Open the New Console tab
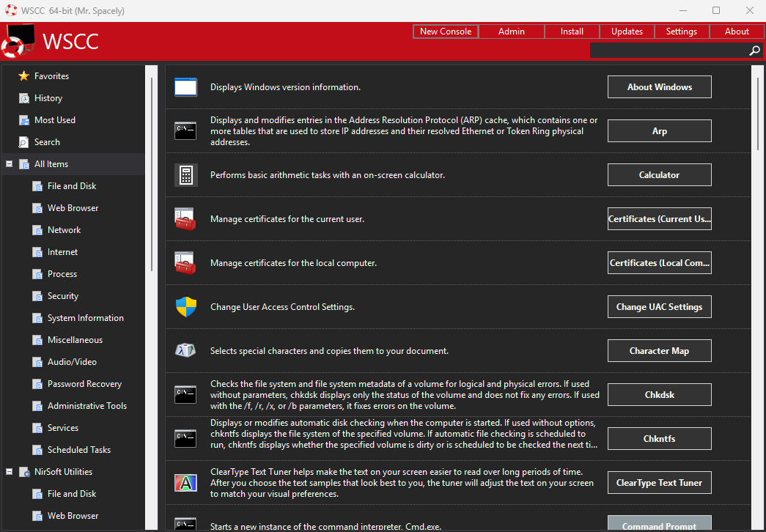This screenshot has height=532, width=766. tap(446, 32)
